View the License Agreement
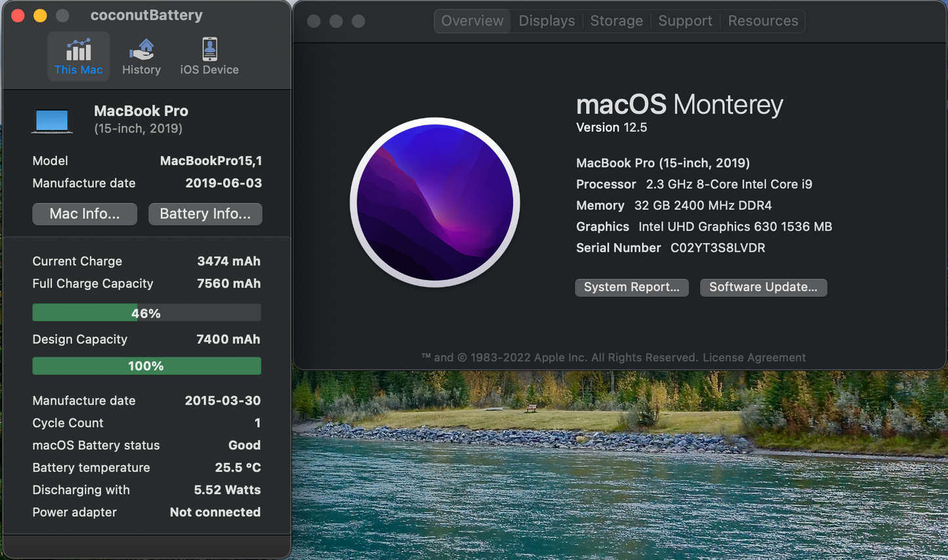948x560 pixels. [x=753, y=357]
